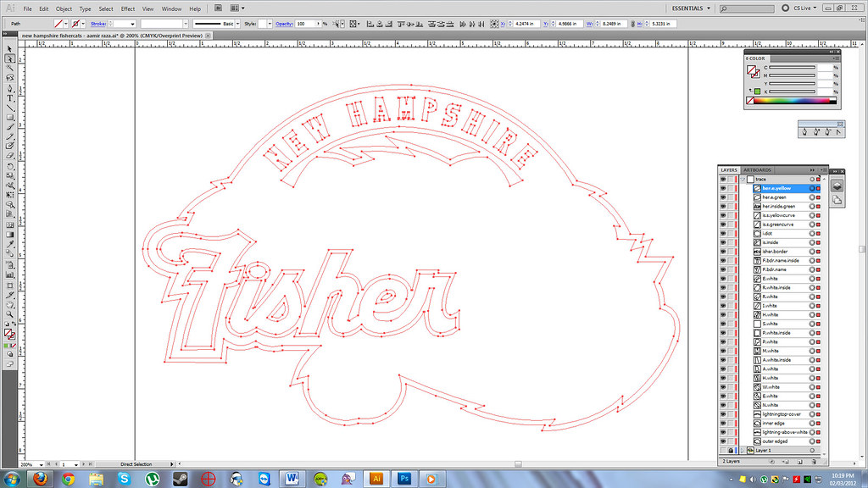Click the Opacity link in control bar
The height and width of the screenshot is (488, 868).
(284, 24)
